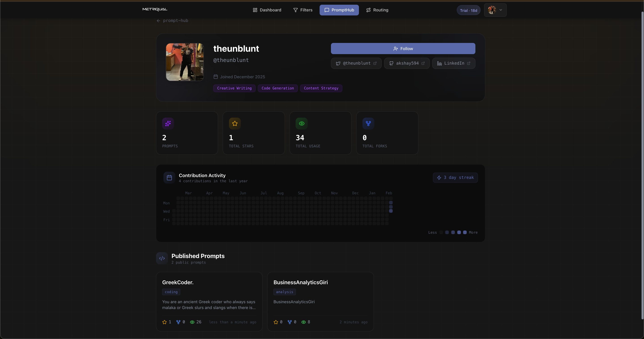Click the Metriqual logo

point(155,9)
